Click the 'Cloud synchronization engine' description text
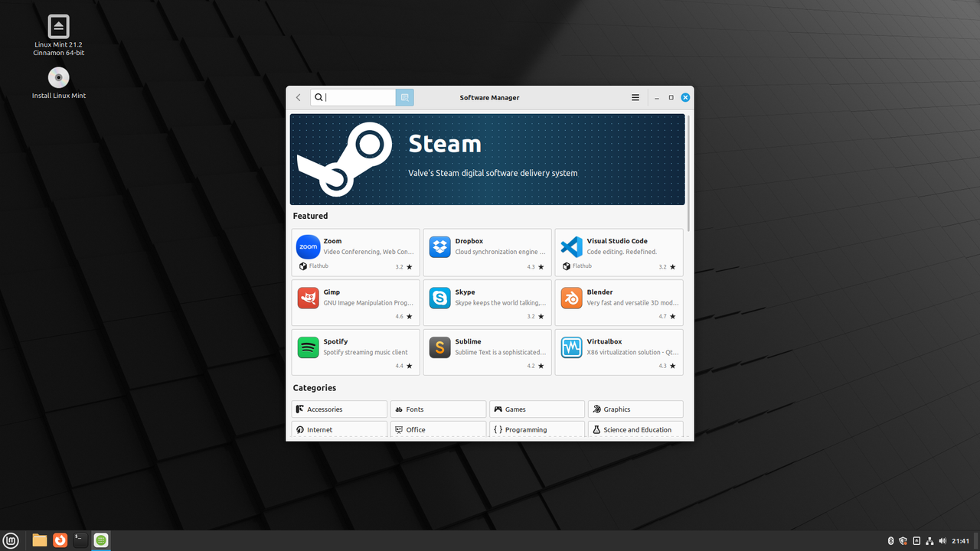Image resolution: width=980 pixels, height=551 pixels. (x=500, y=252)
